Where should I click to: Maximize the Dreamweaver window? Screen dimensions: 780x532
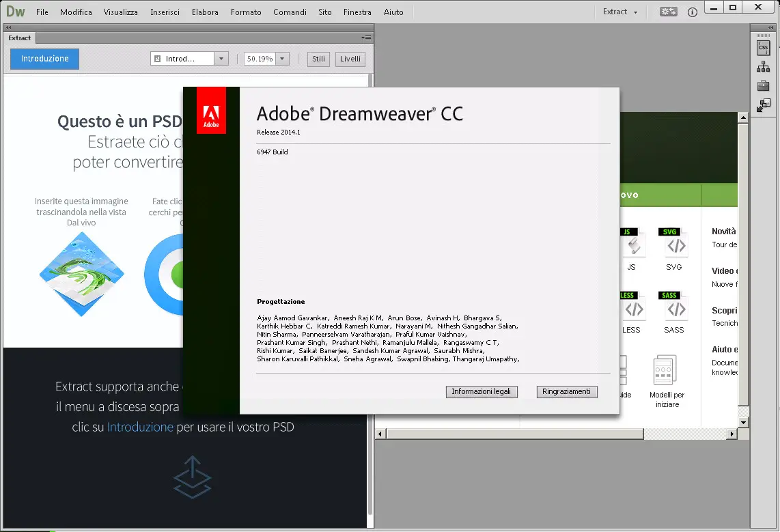click(733, 8)
